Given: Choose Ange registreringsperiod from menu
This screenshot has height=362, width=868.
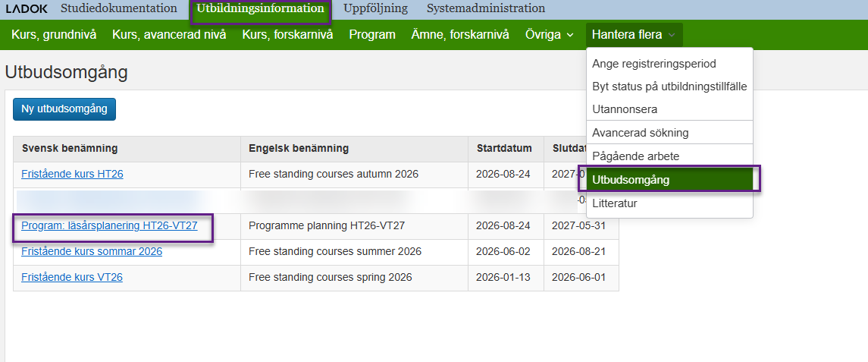Looking at the screenshot, I should coord(653,64).
